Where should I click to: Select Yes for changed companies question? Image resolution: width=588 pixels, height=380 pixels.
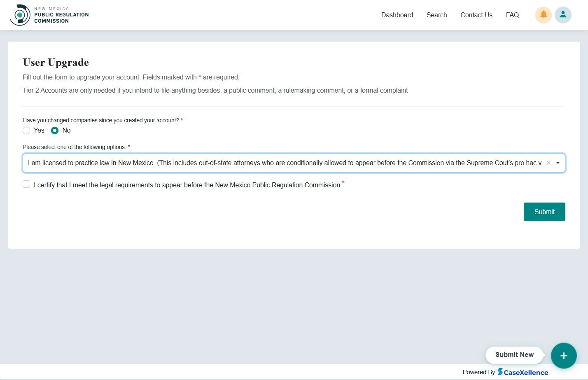point(26,130)
